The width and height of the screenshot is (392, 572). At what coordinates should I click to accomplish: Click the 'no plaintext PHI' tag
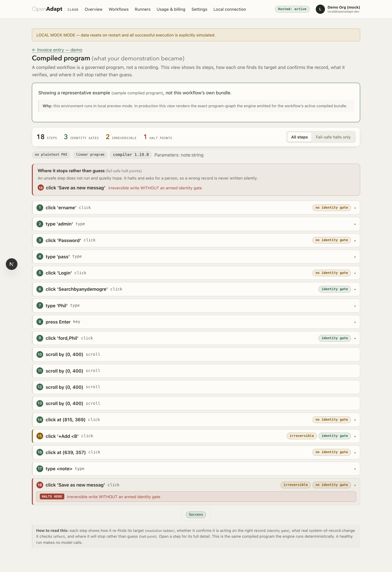[51, 155]
